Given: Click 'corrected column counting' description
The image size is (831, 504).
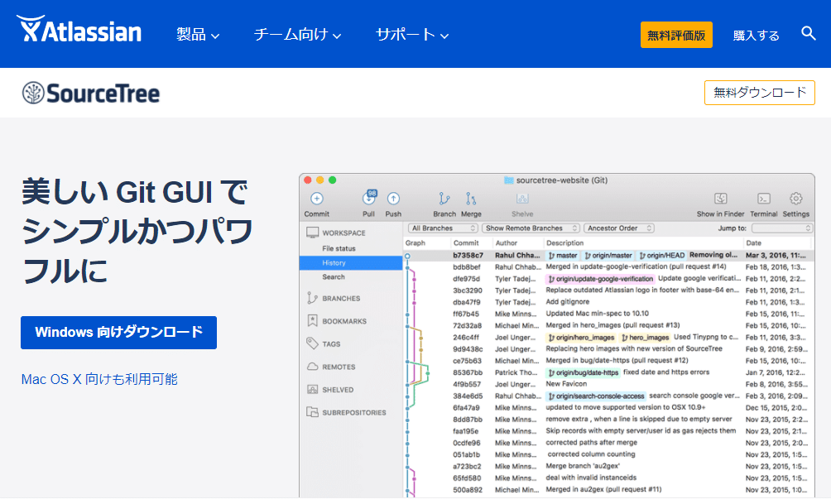Looking at the screenshot, I should 591,454.
